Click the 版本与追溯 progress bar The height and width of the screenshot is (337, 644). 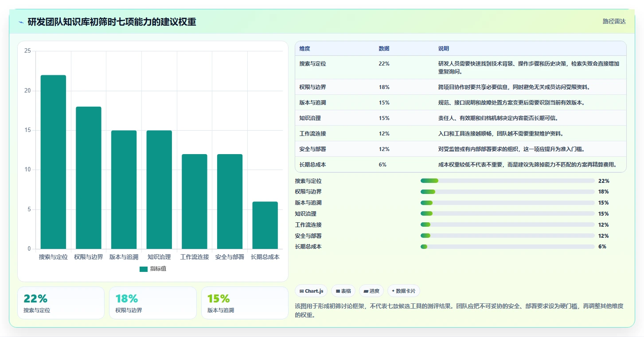[507, 203]
